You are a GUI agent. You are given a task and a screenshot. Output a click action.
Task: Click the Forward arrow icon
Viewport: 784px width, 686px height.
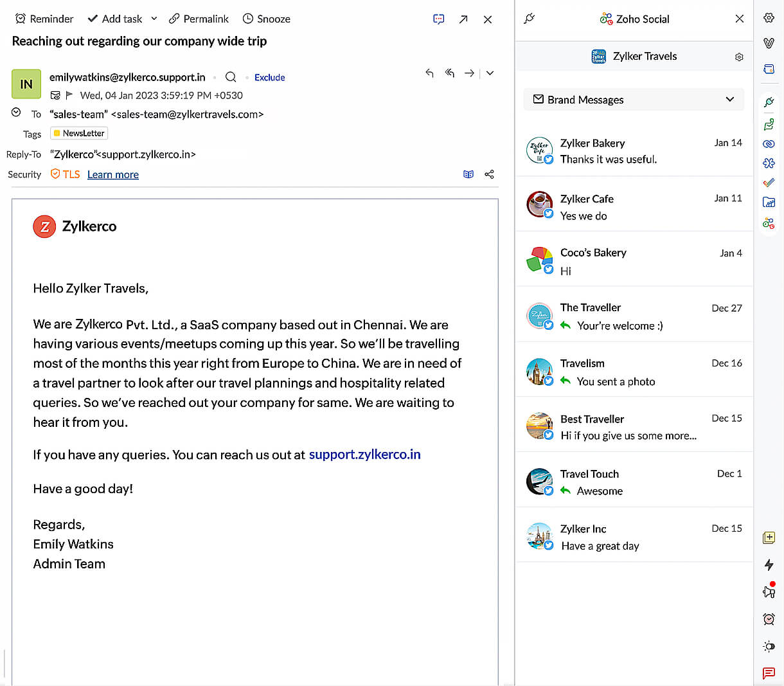pos(470,73)
